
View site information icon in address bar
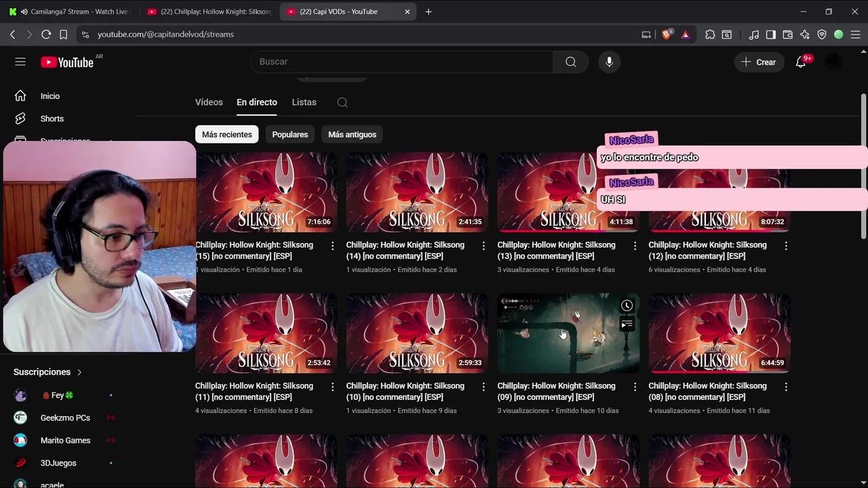click(84, 35)
